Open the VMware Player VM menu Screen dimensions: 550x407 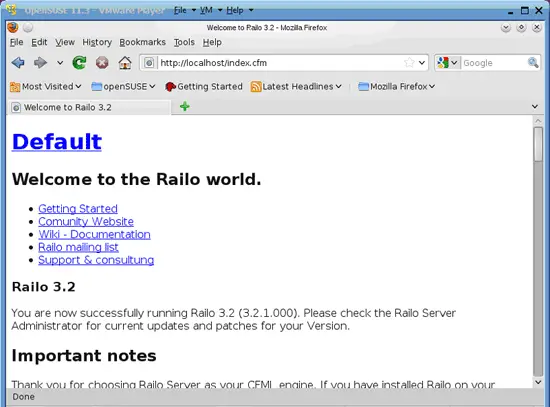click(x=211, y=10)
